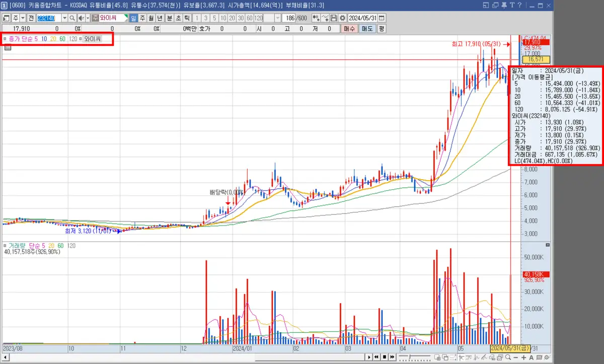Click the 배당락 dividend marker label
604x364 pixels.
(x=226, y=192)
